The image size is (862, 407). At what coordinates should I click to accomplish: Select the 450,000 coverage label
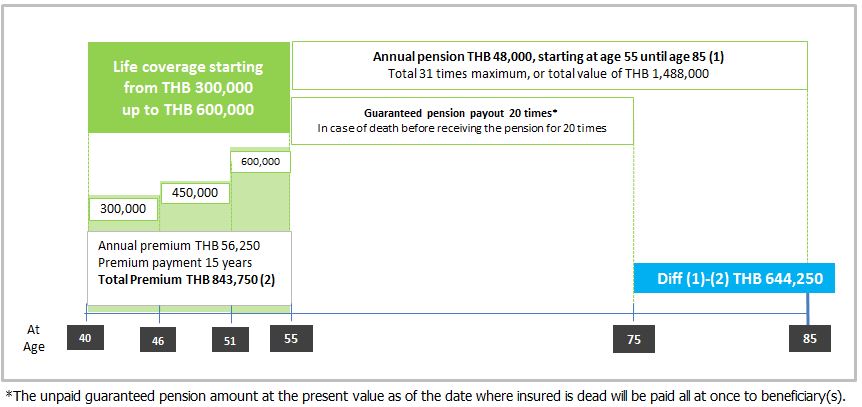195,192
